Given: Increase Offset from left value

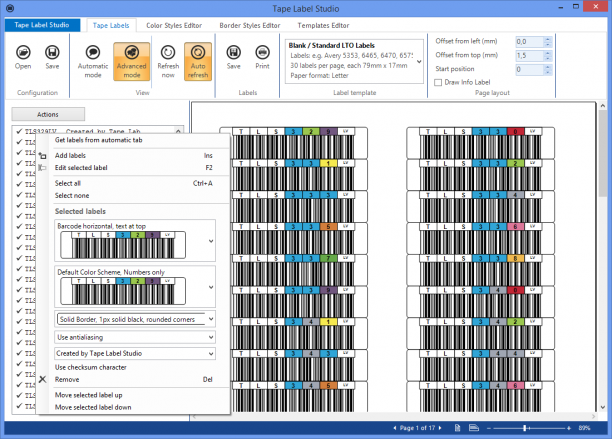Looking at the screenshot, I should click(548, 39).
